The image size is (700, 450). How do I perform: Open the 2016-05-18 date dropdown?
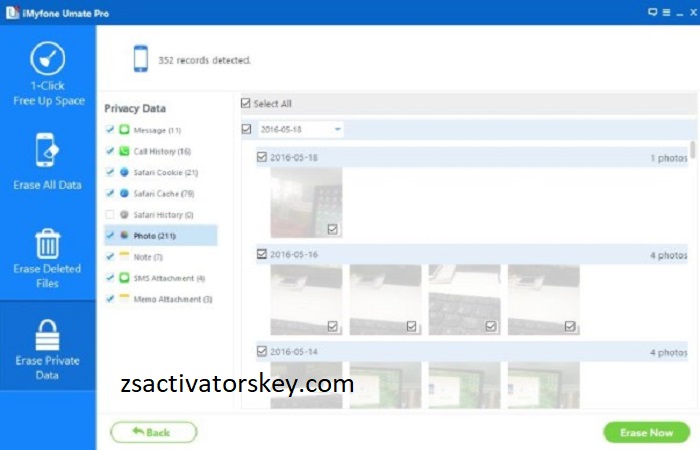[300, 129]
